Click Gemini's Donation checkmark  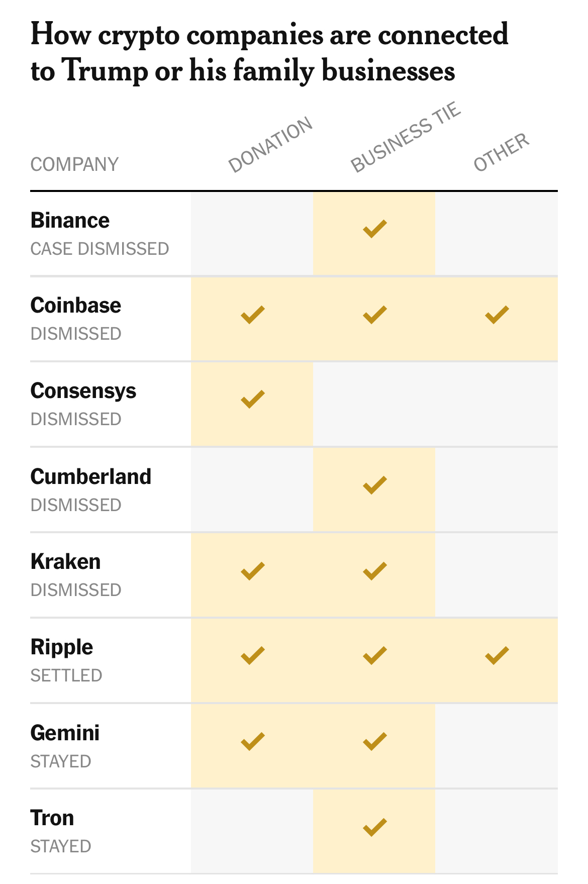pyautogui.click(x=252, y=741)
